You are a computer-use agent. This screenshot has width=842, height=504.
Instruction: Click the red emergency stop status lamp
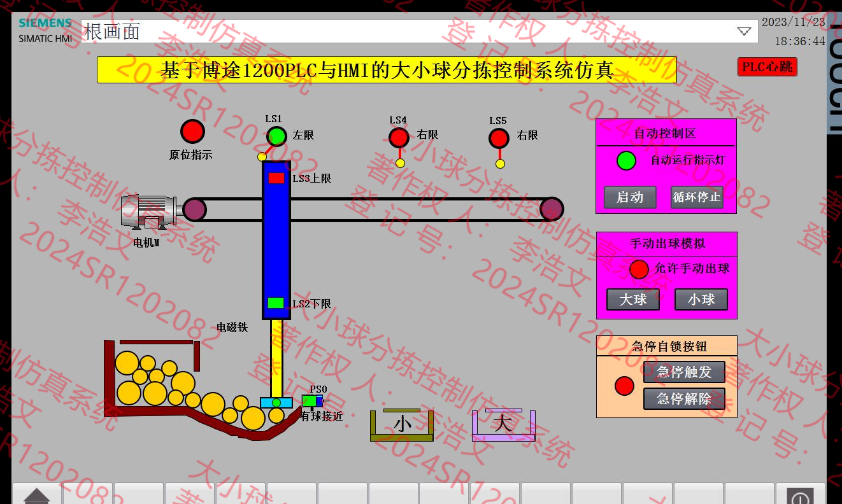click(624, 386)
